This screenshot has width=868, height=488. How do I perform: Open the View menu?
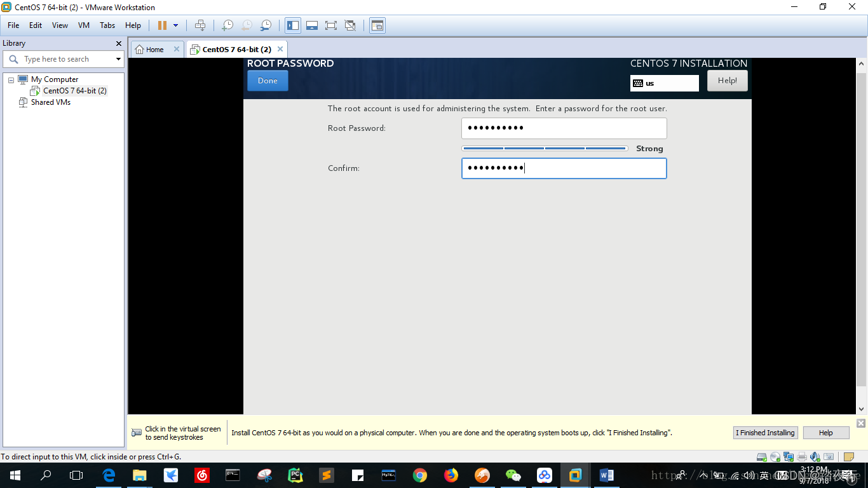pyautogui.click(x=60, y=25)
